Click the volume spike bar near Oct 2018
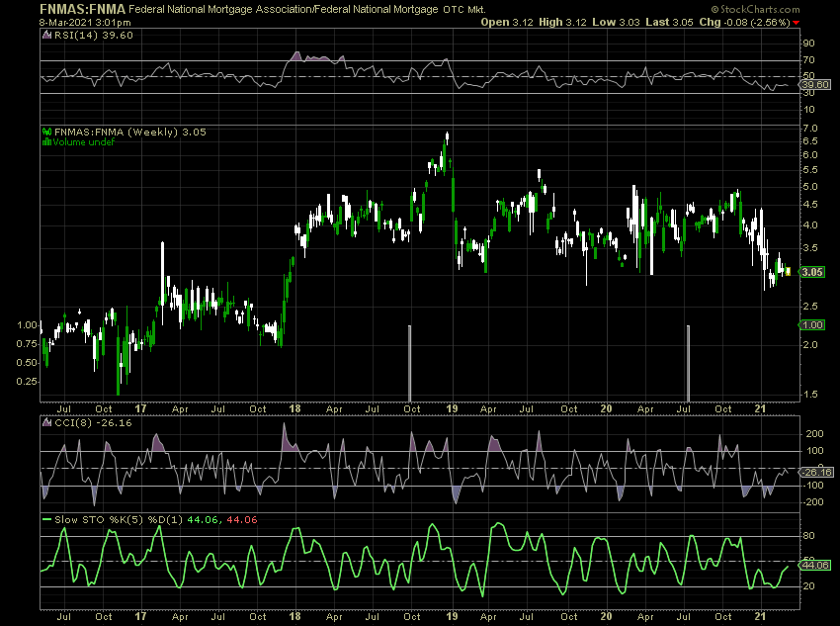840x626 pixels. tap(409, 363)
